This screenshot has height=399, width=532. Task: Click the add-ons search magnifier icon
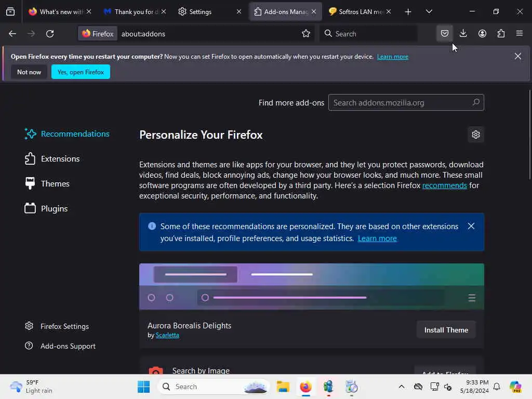point(476,102)
